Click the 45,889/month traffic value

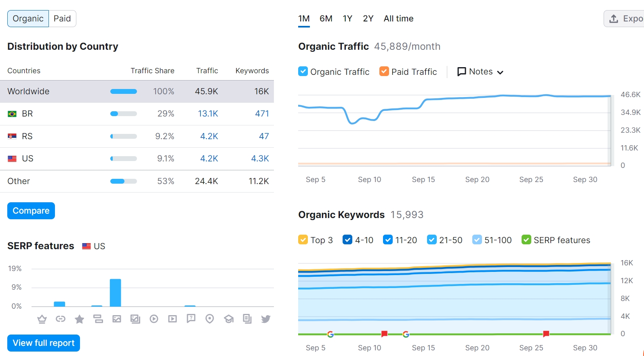(x=407, y=47)
